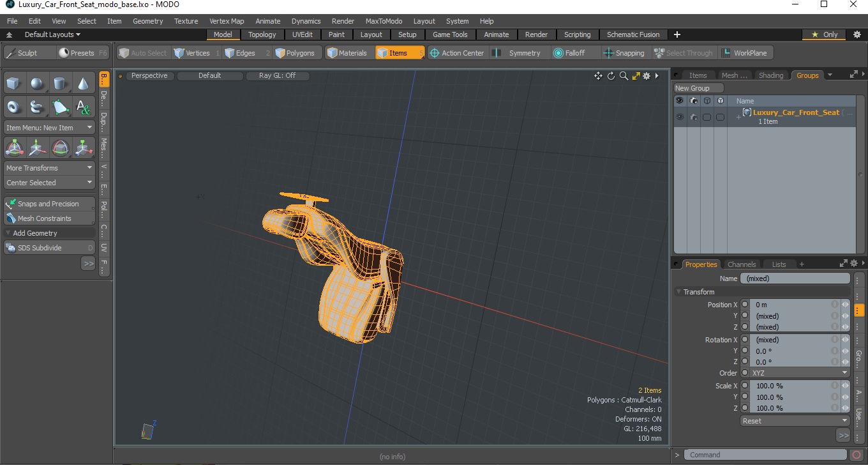Collapse the Transform section
Image resolution: width=868 pixels, height=465 pixels.
(679, 292)
